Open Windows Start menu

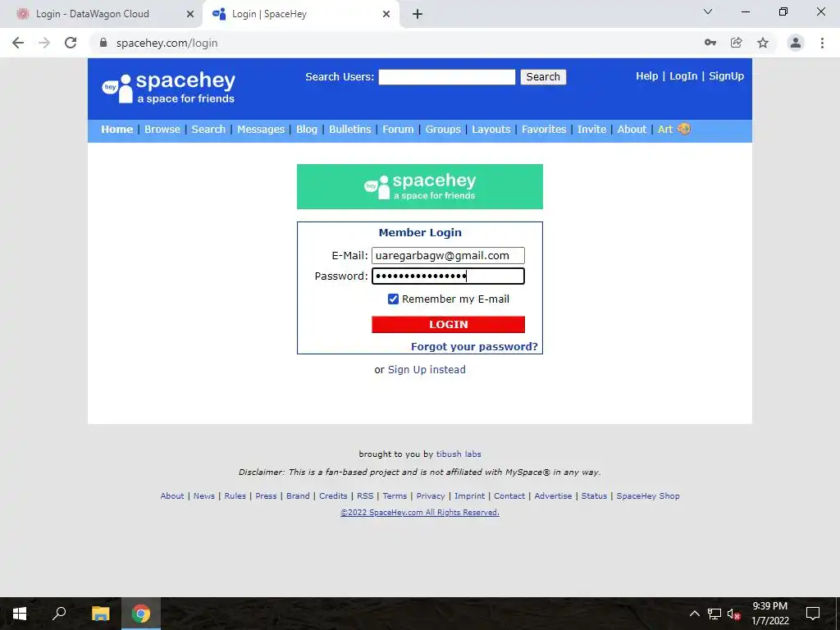20,614
